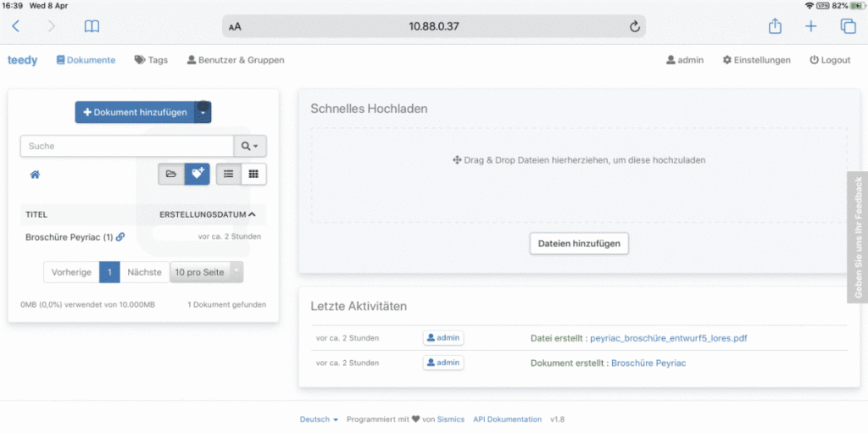
Task: Open reader text size aA control
Action: (235, 26)
